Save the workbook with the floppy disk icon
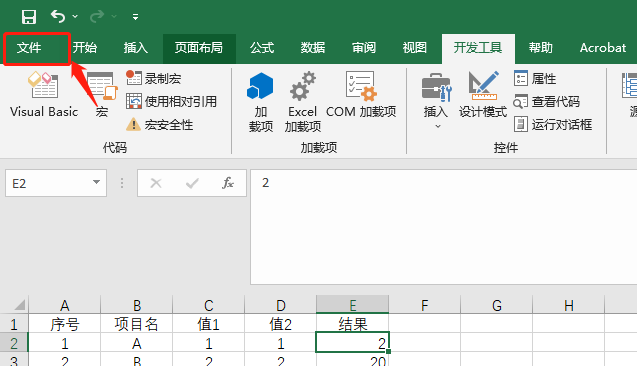The image size is (637, 366). click(x=29, y=17)
